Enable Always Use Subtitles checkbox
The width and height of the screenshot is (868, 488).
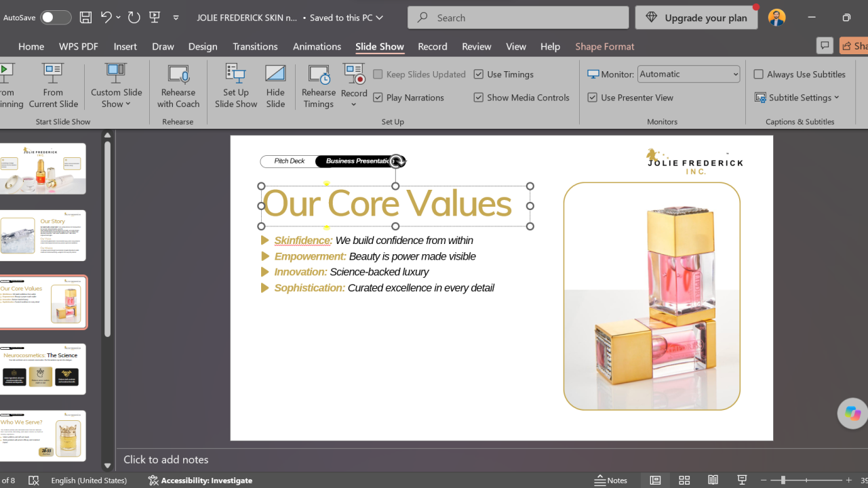point(759,75)
